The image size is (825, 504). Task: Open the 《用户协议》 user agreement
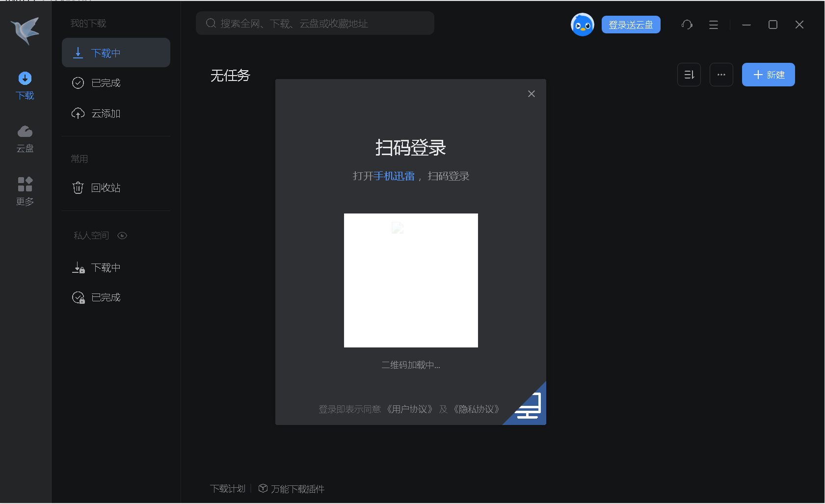point(410,409)
